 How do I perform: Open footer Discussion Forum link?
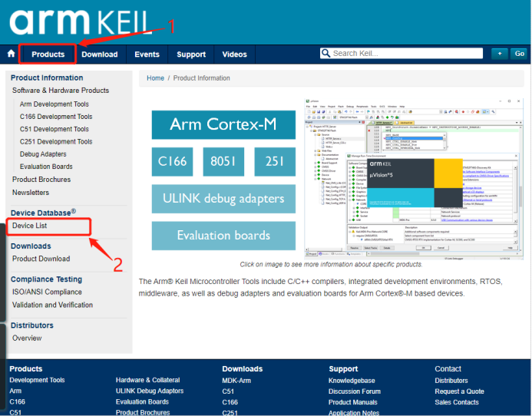click(x=355, y=391)
